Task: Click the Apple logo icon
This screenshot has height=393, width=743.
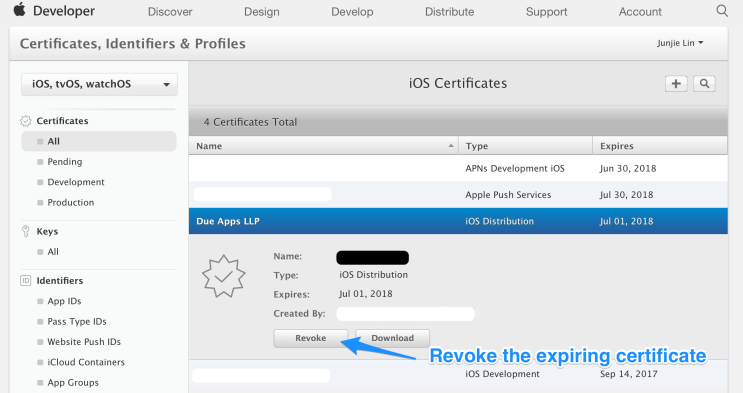Action: tap(19, 9)
